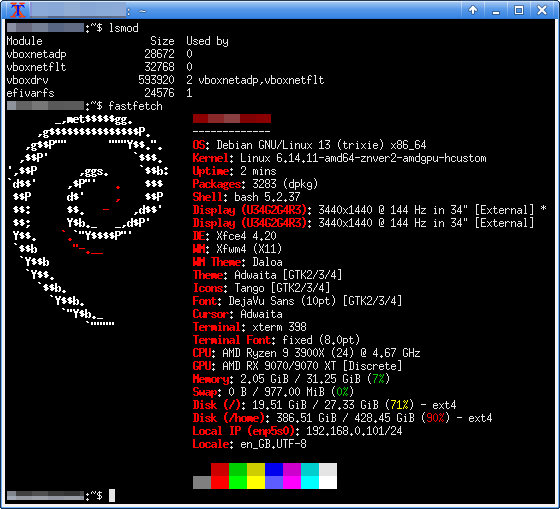
Task: Click the 'efivarfs' module name
Action: [x=30, y=93]
